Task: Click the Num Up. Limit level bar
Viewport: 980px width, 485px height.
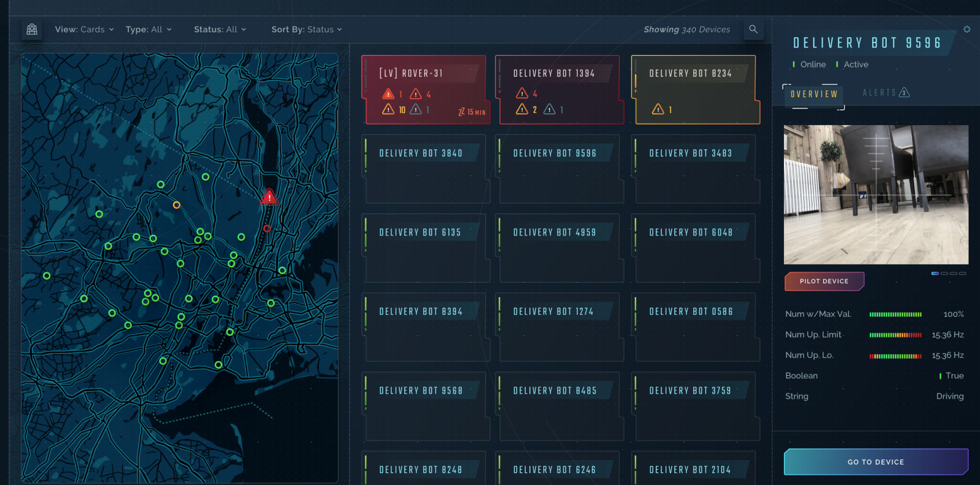Action: [x=896, y=335]
